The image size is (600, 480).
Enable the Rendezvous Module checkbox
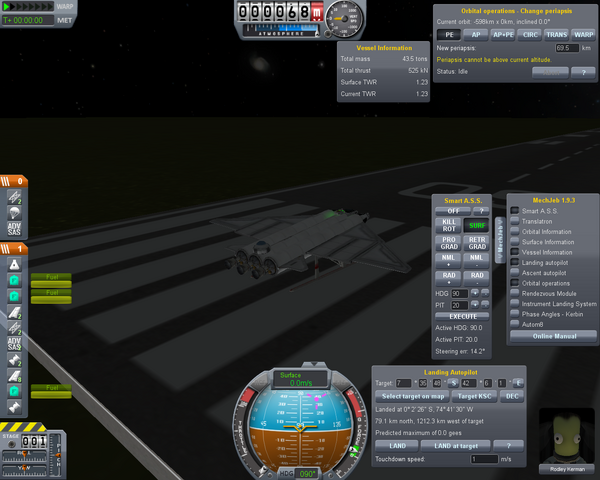[515, 293]
